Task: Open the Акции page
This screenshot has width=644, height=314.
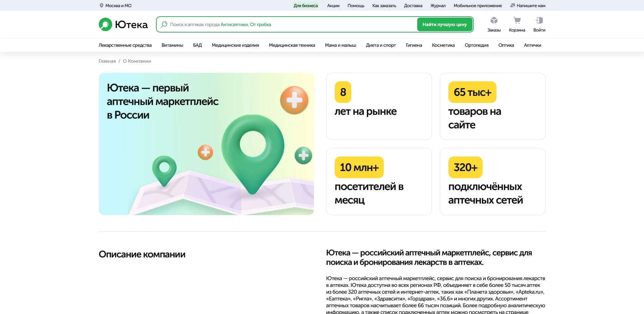Action: coord(333,5)
